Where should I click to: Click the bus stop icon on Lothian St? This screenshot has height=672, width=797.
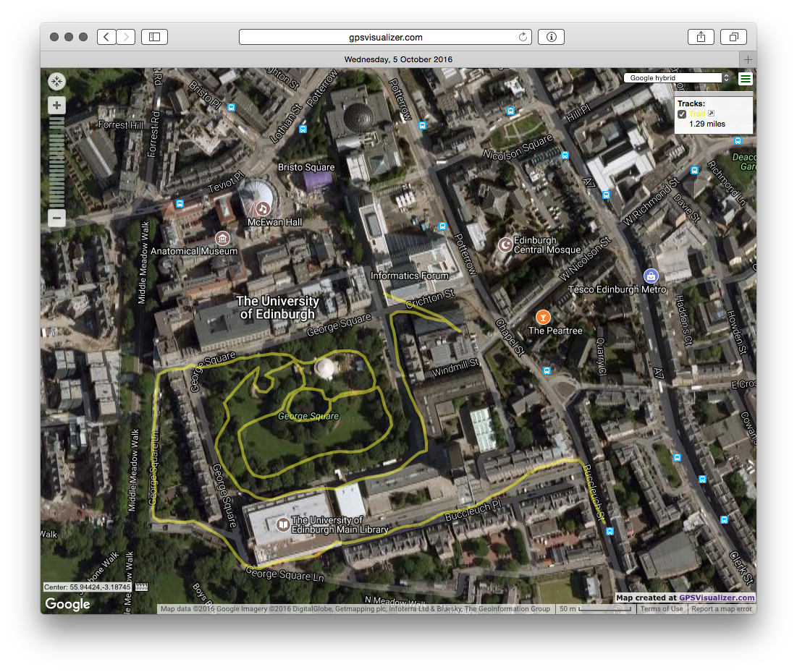[303, 129]
